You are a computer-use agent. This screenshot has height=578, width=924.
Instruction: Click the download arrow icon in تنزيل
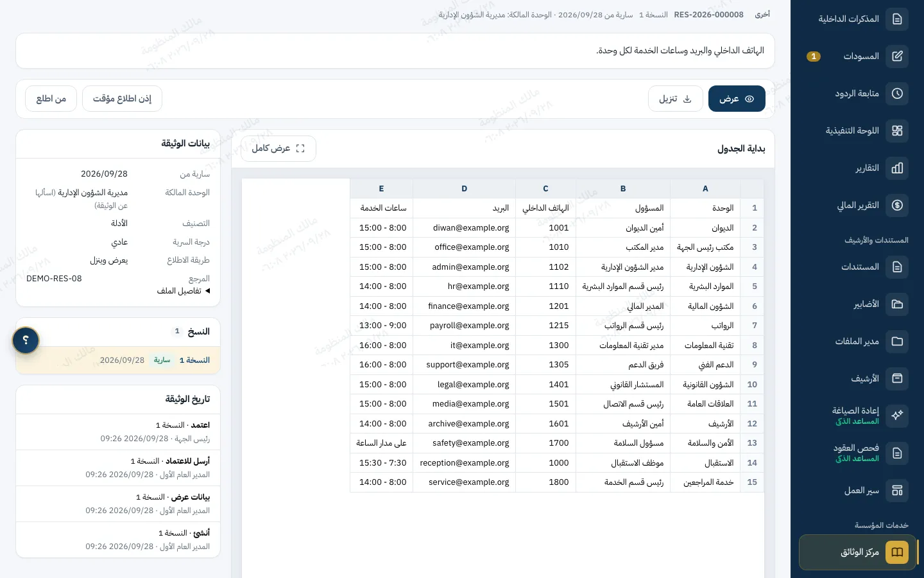coord(687,99)
